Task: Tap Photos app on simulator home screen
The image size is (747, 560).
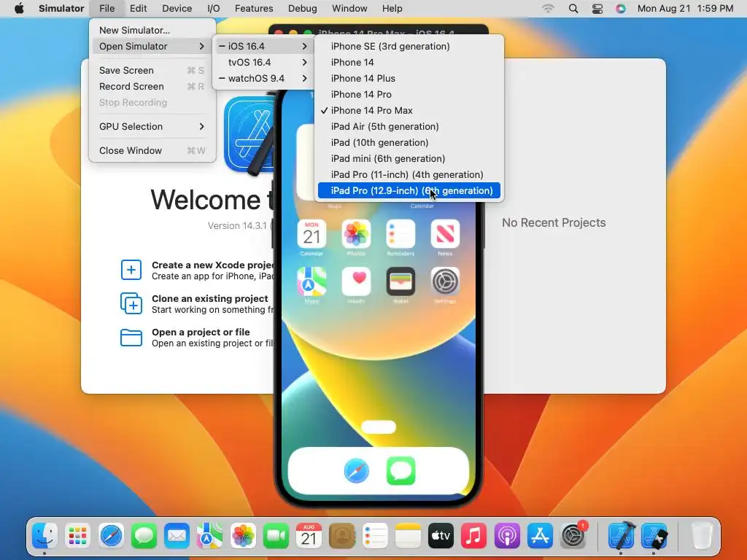Action: click(356, 234)
